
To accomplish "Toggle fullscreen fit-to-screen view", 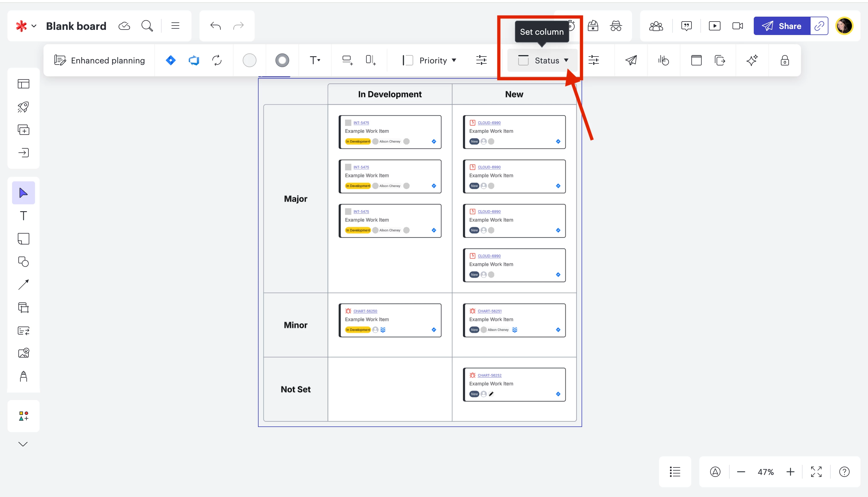I will click(816, 472).
